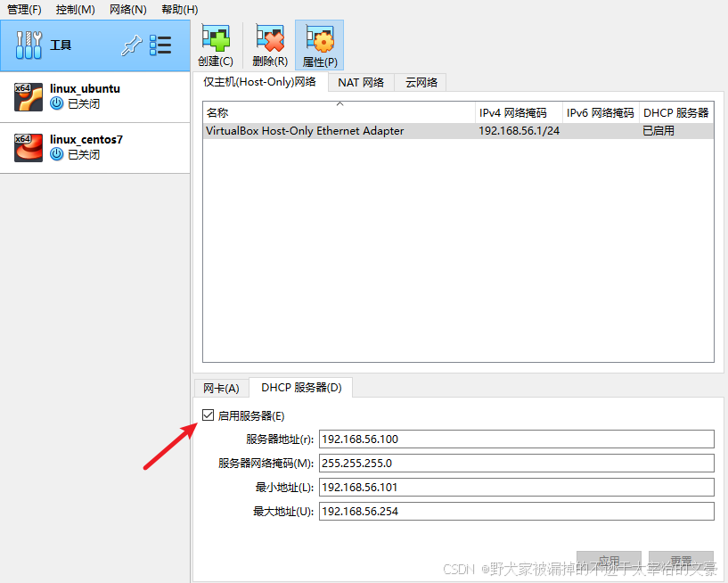
Task: Open the 管理(F) menu
Action: click(x=23, y=9)
